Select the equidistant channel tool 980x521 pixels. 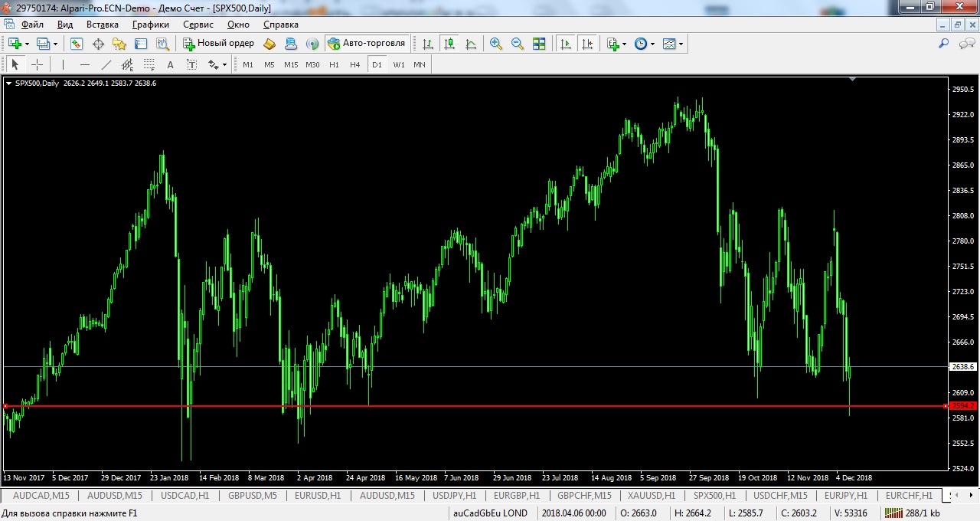[x=127, y=64]
